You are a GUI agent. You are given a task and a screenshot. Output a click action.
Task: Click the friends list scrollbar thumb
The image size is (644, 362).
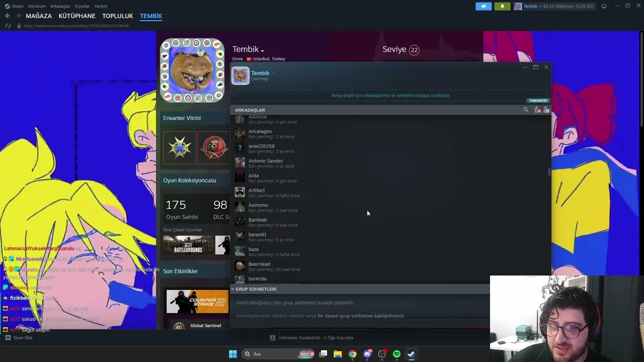pos(549,172)
